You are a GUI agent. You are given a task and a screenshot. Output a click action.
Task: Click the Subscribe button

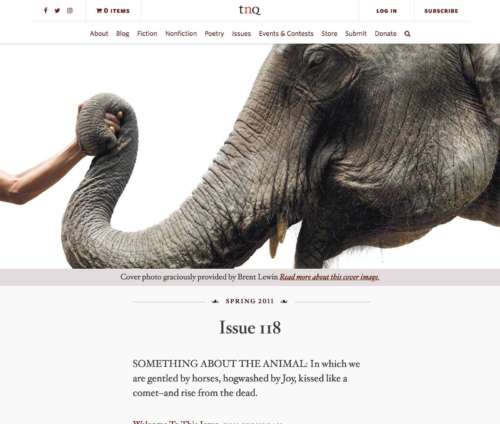[x=441, y=11]
